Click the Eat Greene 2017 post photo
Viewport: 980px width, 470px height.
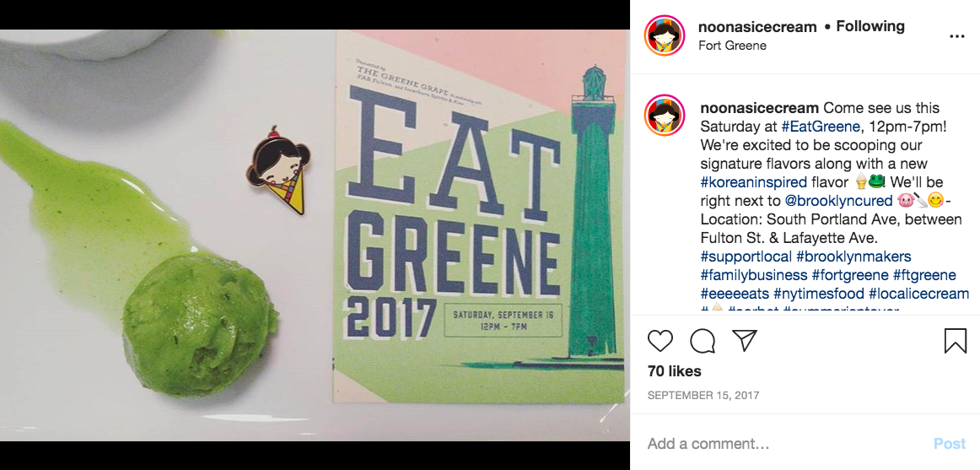pyautogui.click(x=315, y=235)
